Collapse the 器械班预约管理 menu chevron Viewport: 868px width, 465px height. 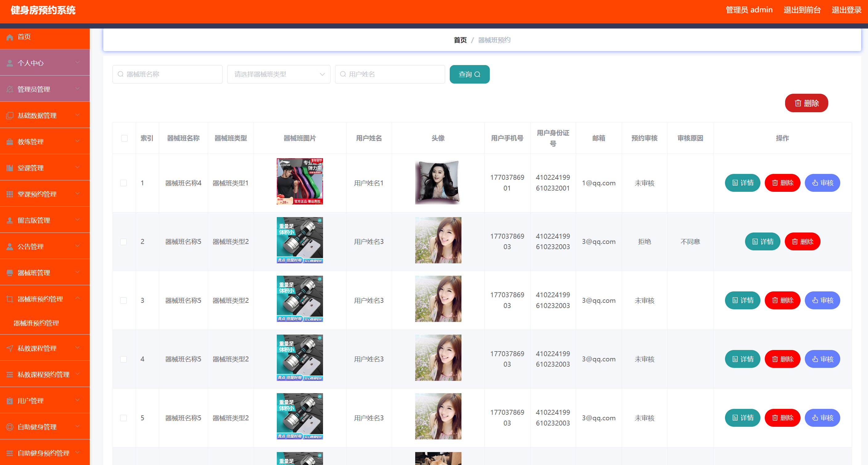[77, 298]
